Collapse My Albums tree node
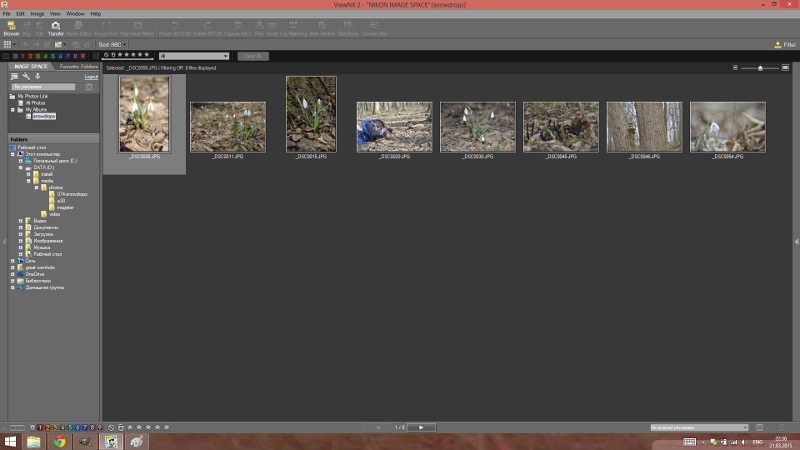 (13, 110)
